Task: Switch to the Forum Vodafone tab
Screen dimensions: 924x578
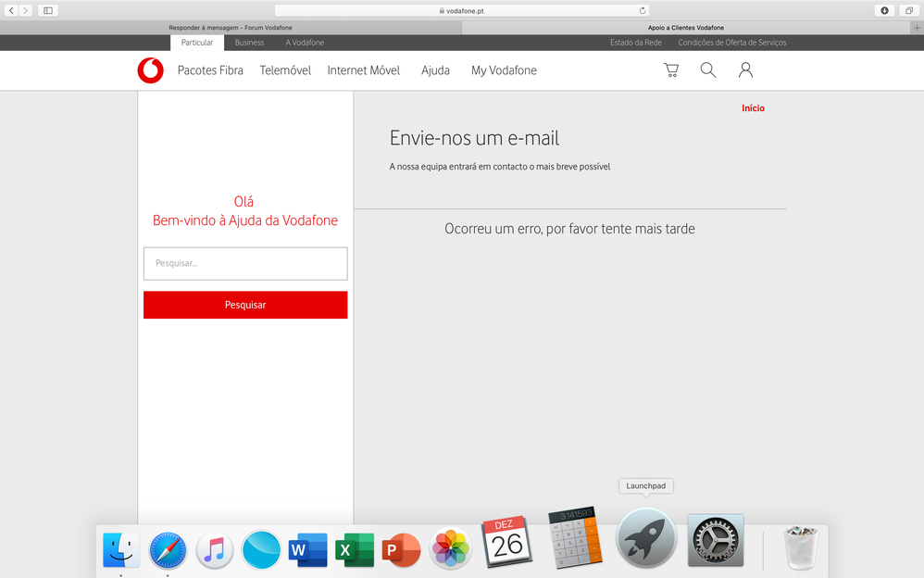Action: (231, 28)
